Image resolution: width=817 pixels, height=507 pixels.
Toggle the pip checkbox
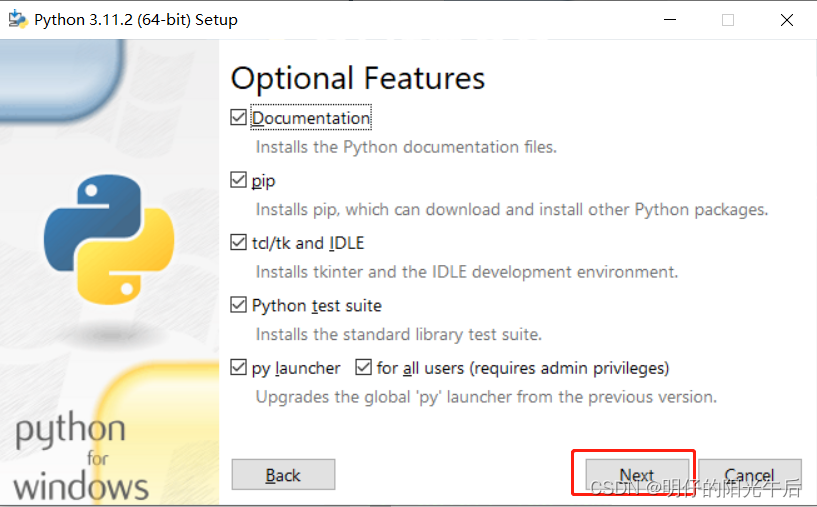coord(238,181)
